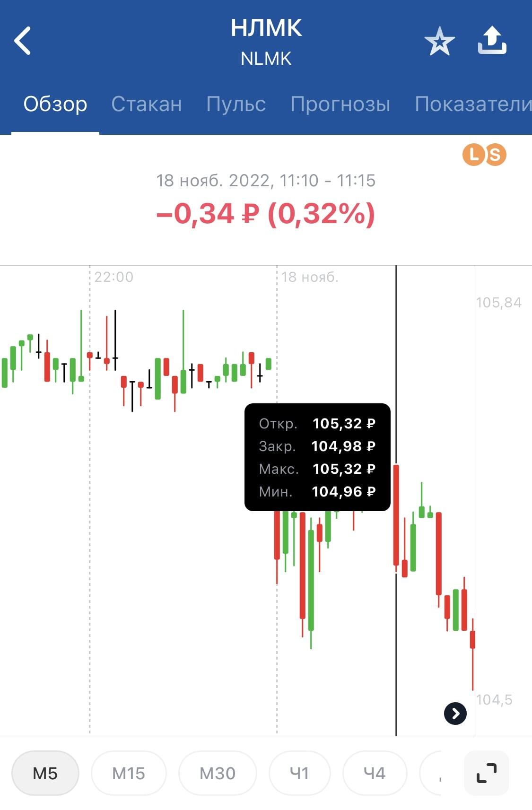The image size is (532, 810).
Task: Select the M15 timeframe
Action: pos(129,773)
